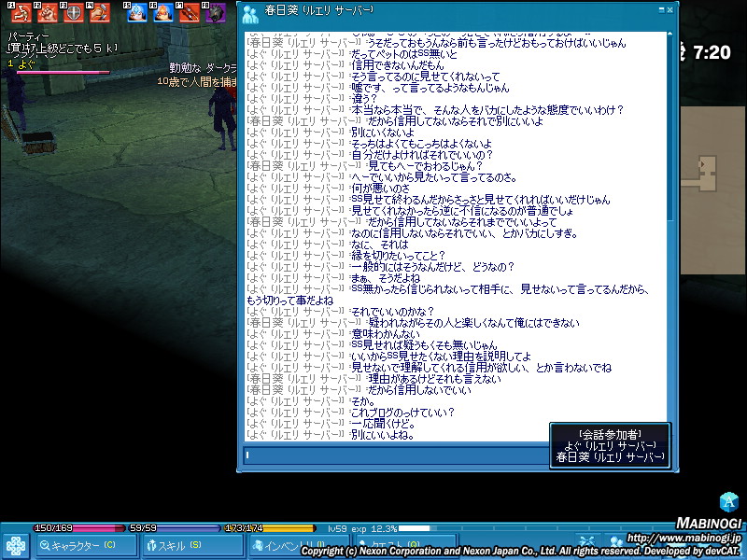Screen dimensions: 747x560
Task: Click the chat line 一応聞くけど。
Action: [384, 424]
